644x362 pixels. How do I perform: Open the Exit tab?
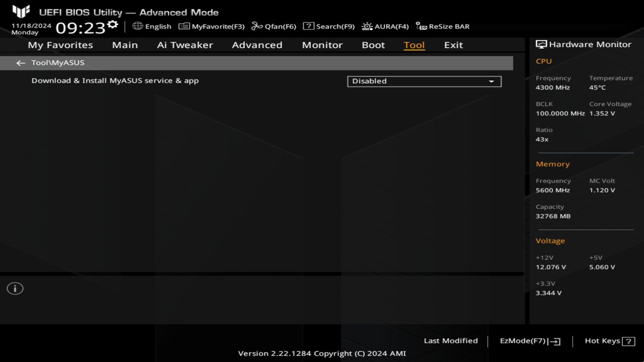(x=453, y=45)
